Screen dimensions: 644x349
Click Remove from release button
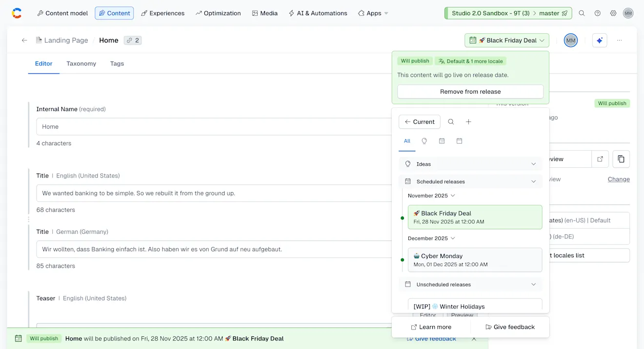pyautogui.click(x=470, y=92)
